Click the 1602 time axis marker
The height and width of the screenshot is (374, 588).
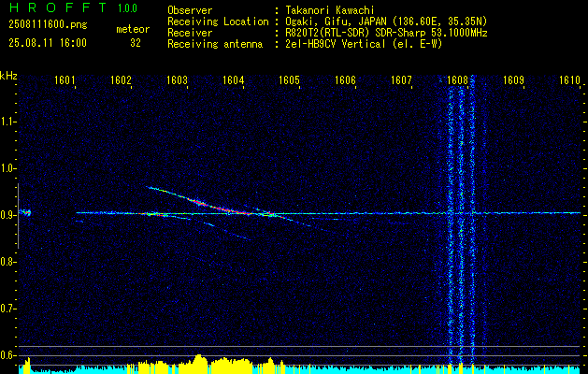121,79
